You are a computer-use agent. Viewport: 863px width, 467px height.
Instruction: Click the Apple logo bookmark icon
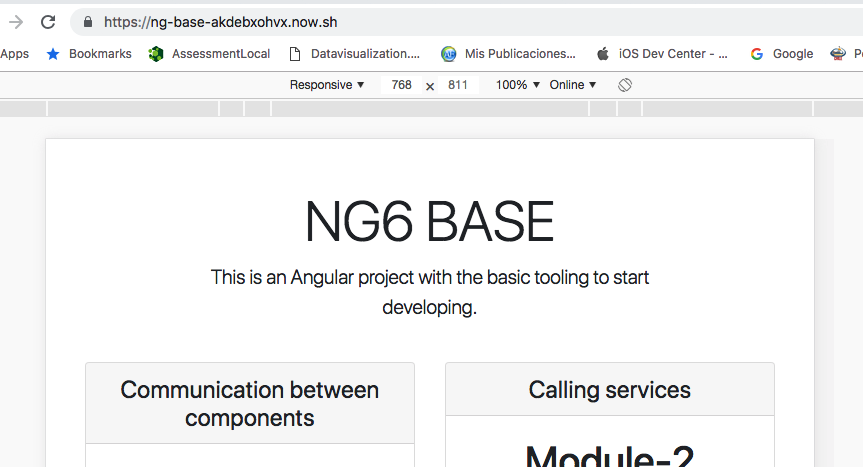[603, 54]
